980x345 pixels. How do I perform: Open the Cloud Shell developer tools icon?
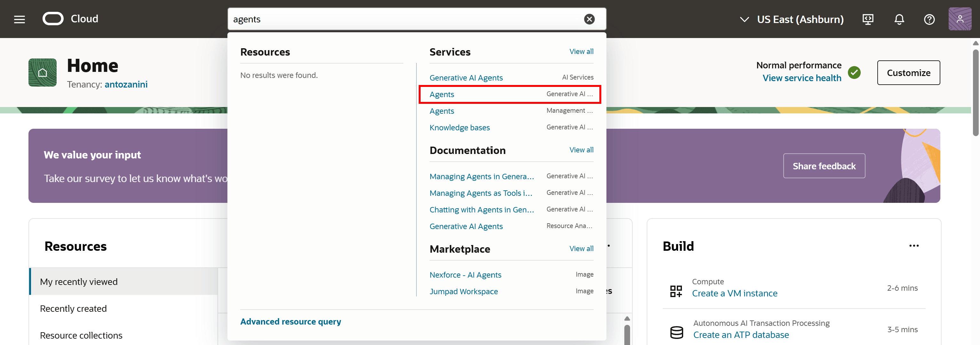868,19
